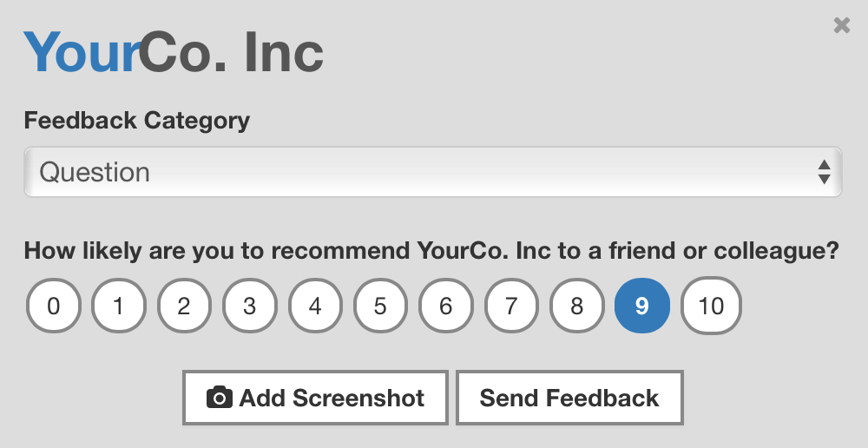The width and height of the screenshot is (868, 448).
Task: Click the Add Screenshot button label
Action: pos(332,398)
